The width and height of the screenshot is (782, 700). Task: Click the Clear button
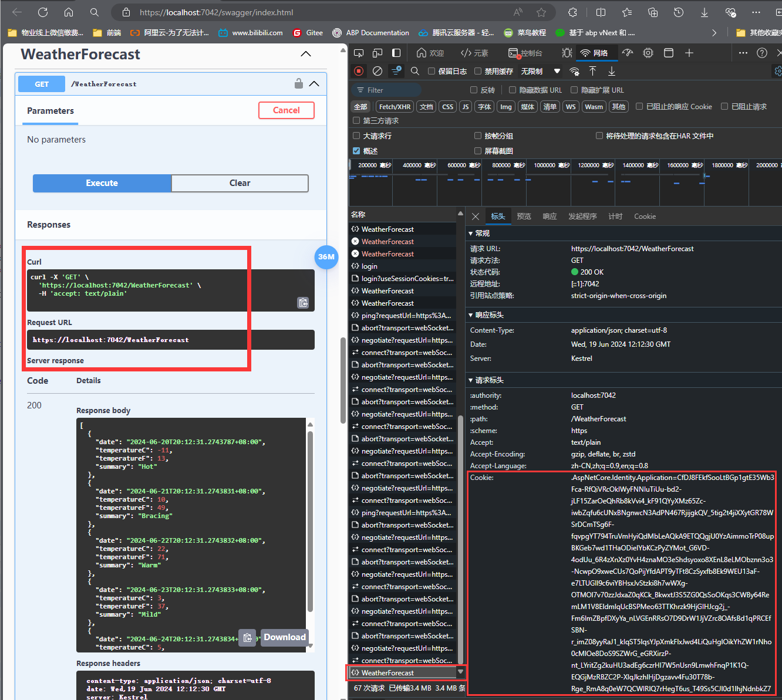[240, 183]
